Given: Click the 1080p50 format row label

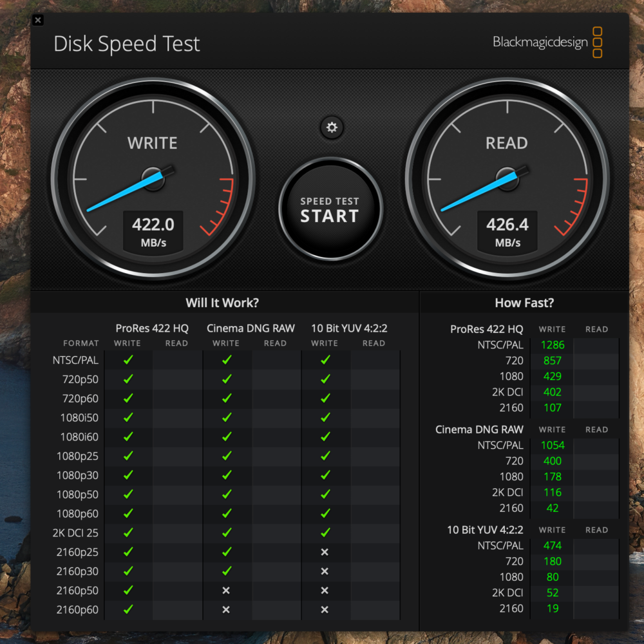Looking at the screenshot, I should (78, 495).
